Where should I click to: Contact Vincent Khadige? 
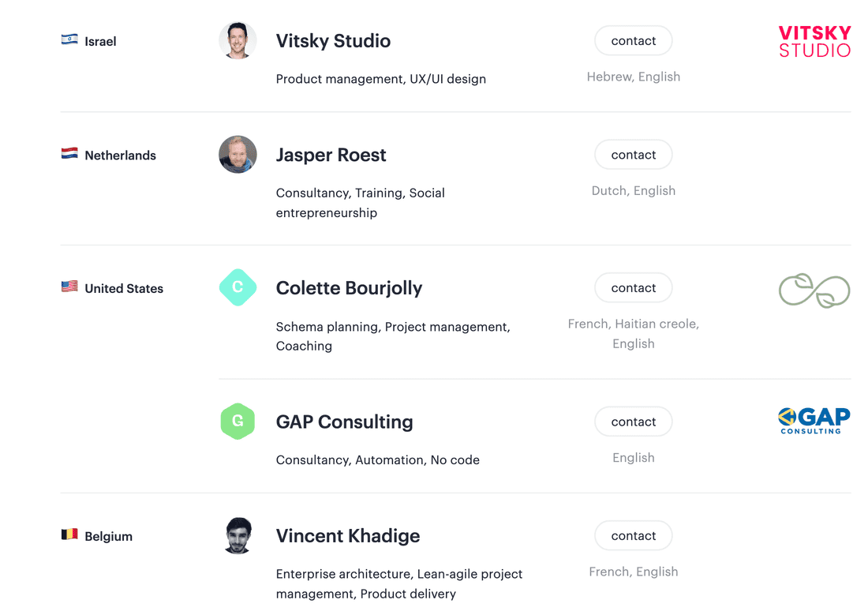point(633,536)
